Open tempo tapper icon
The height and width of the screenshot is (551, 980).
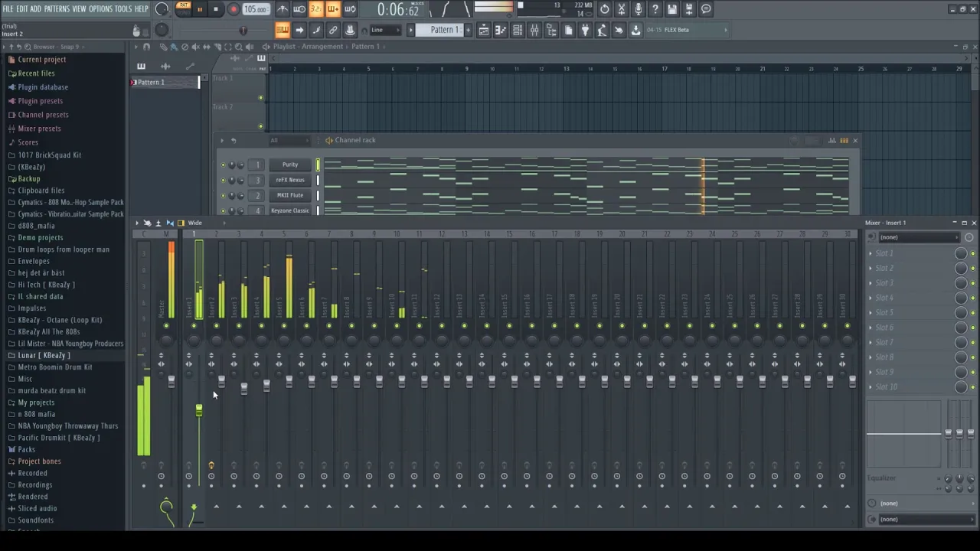click(602, 30)
